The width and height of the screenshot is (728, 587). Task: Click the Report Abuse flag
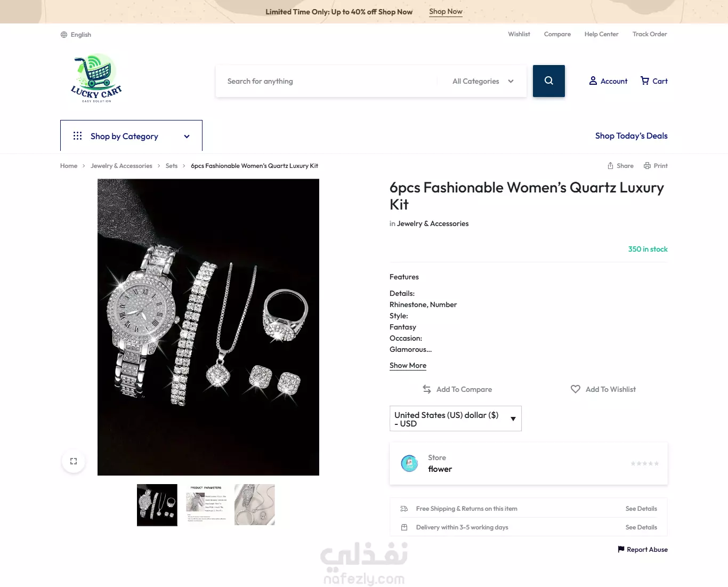click(642, 550)
